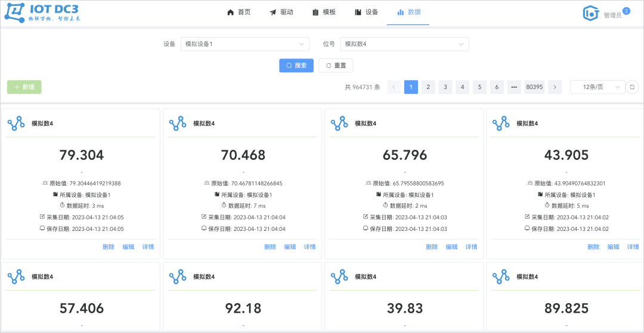This screenshot has width=644, height=333.
Task: Click the point icon on the 79.304 card
Action: (x=17, y=124)
